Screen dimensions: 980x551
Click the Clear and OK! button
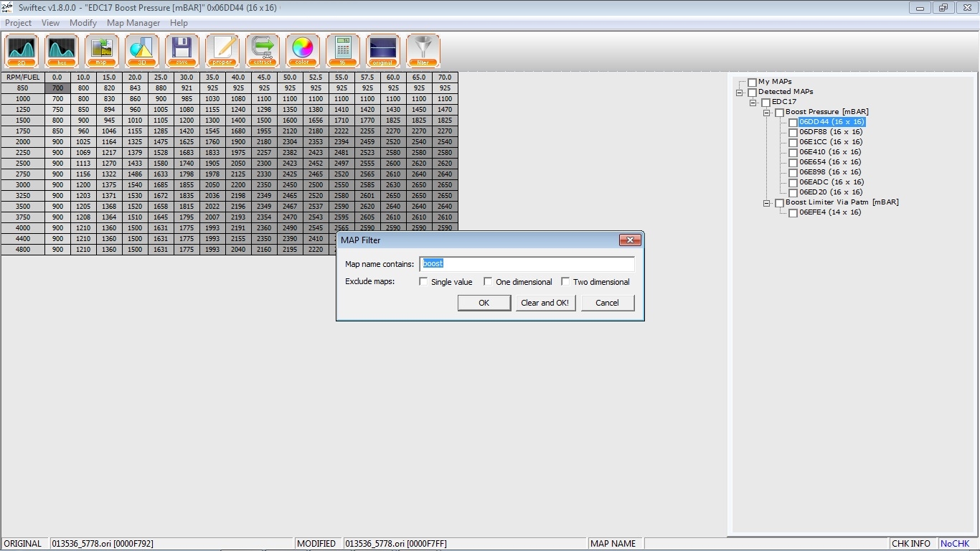click(545, 303)
